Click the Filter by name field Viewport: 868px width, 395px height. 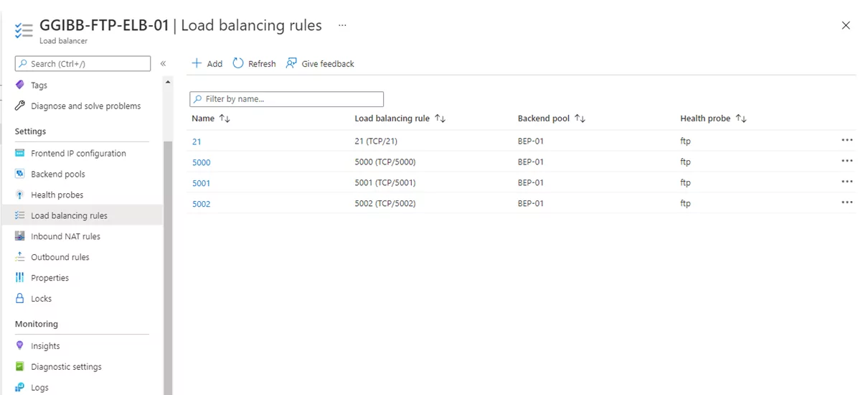286,99
